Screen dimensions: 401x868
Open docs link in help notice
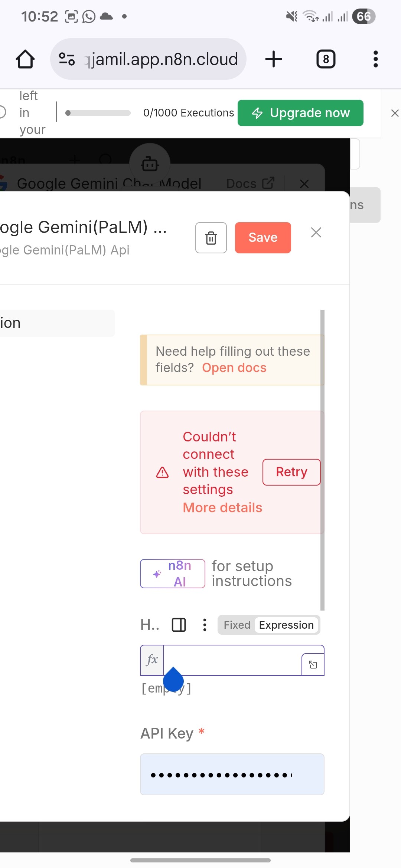coord(234,368)
